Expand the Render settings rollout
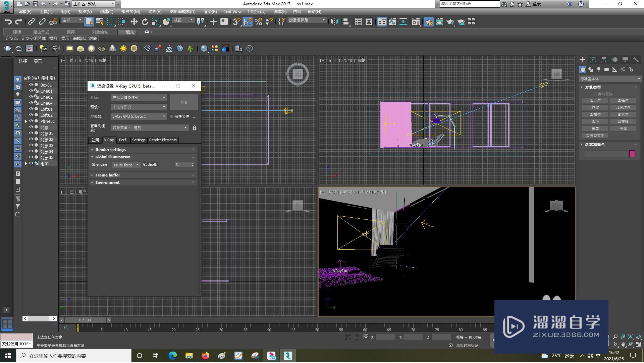Screen dimensions: 644x363 (111, 150)
